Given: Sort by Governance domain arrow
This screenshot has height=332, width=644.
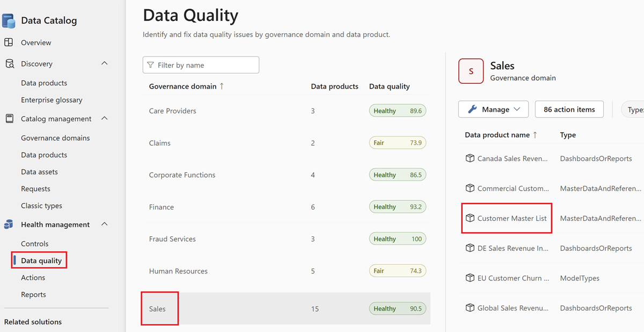Looking at the screenshot, I should (x=222, y=86).
